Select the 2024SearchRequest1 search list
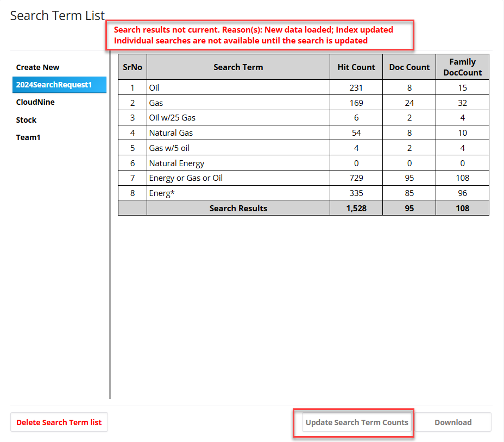Viewport: 504px width, 442px height. 59,85
